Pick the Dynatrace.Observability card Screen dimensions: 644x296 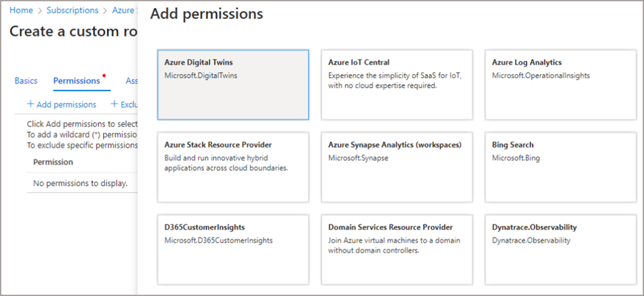(x=561, y=250)
